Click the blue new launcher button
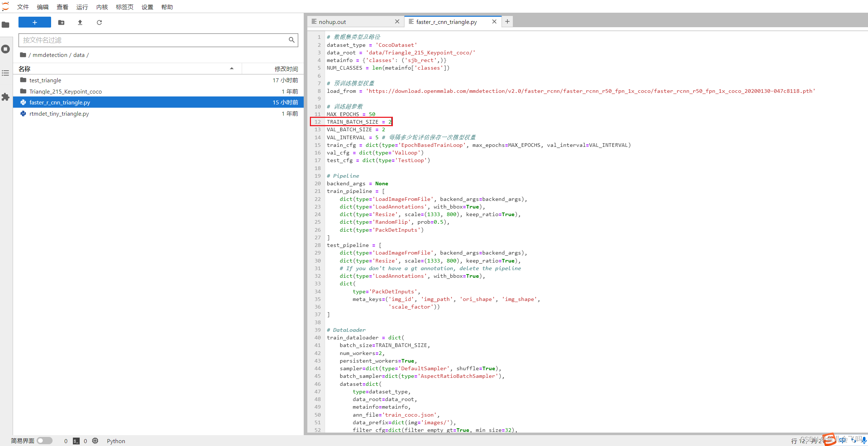This screenshot has height=446, width=868. [x=34, y=22]
